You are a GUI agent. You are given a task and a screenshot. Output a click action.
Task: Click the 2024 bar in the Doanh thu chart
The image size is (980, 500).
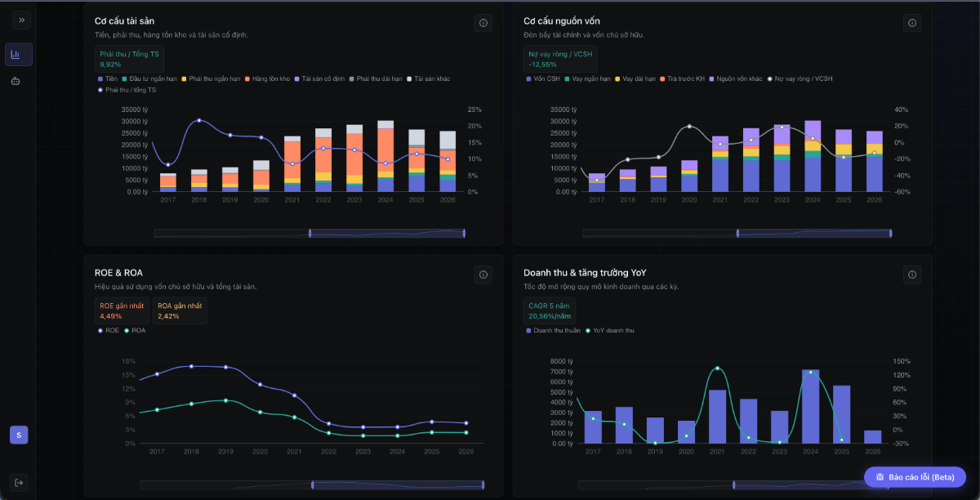click(811, 407)
